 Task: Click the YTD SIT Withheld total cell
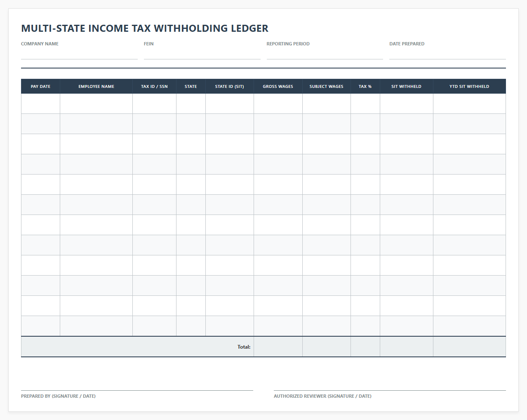point(470,347)
